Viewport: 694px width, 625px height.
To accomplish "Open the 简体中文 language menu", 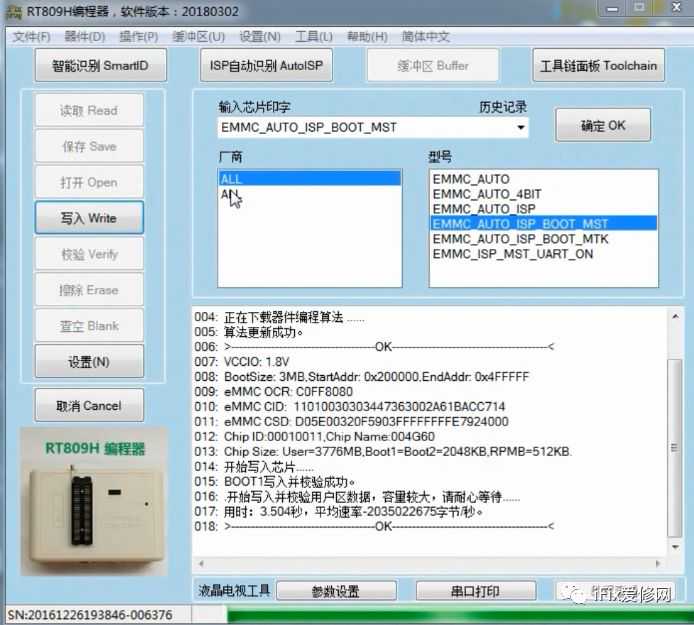I will click(426, 37).
